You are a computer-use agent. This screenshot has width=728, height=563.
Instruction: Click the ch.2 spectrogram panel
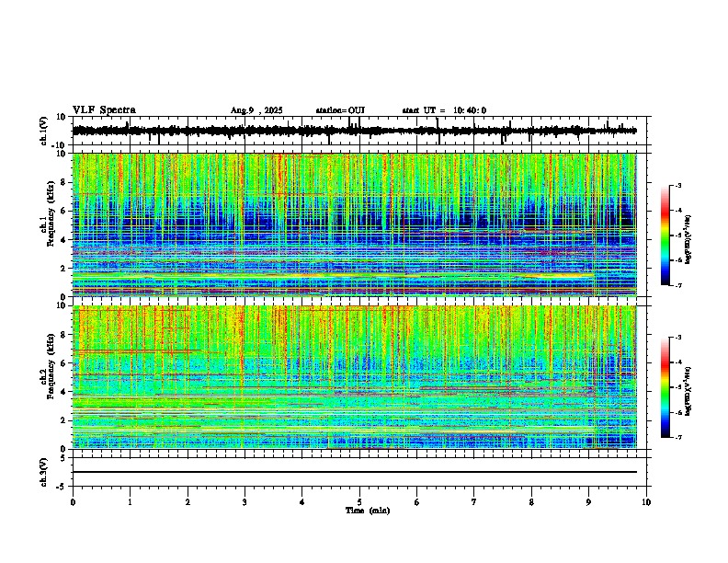pyautogui.click(x=354, y=377)
